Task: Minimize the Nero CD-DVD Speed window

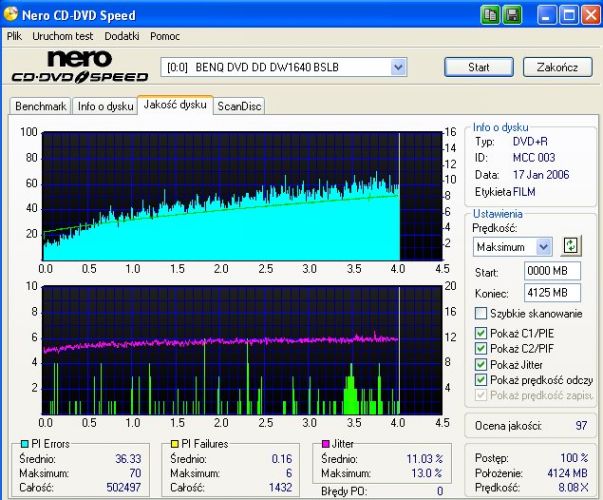Action: 546,15
